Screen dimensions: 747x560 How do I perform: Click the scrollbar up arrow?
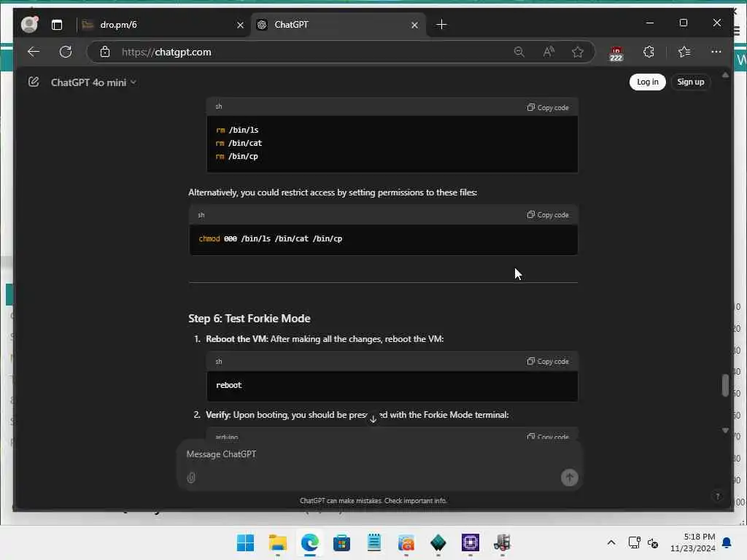point(725,75)
